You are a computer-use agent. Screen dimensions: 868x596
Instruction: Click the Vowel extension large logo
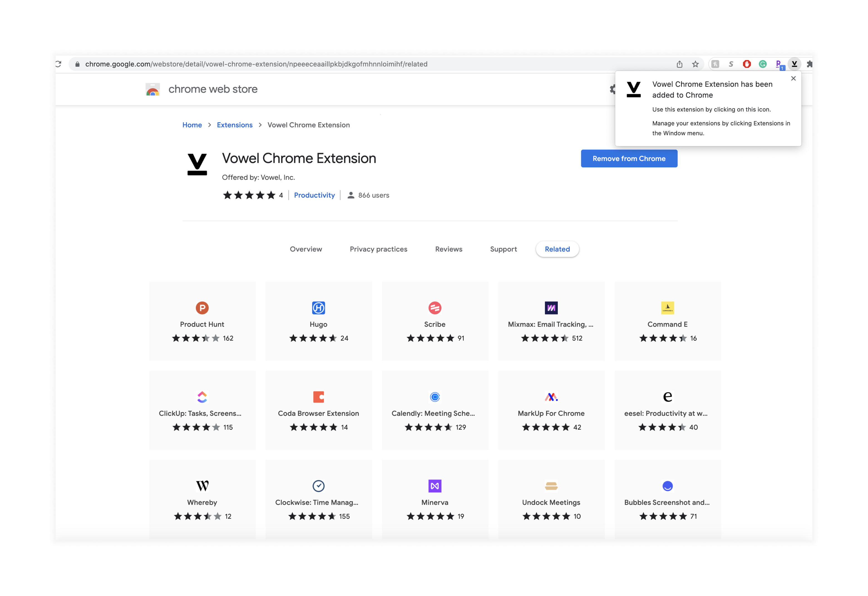tap(197, 164)
